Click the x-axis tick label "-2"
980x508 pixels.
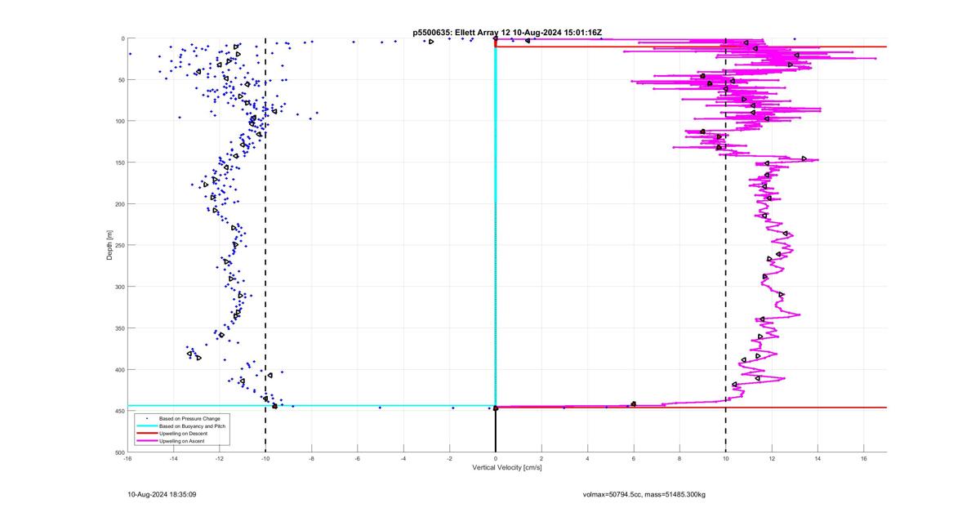click(x=450, y=459)
